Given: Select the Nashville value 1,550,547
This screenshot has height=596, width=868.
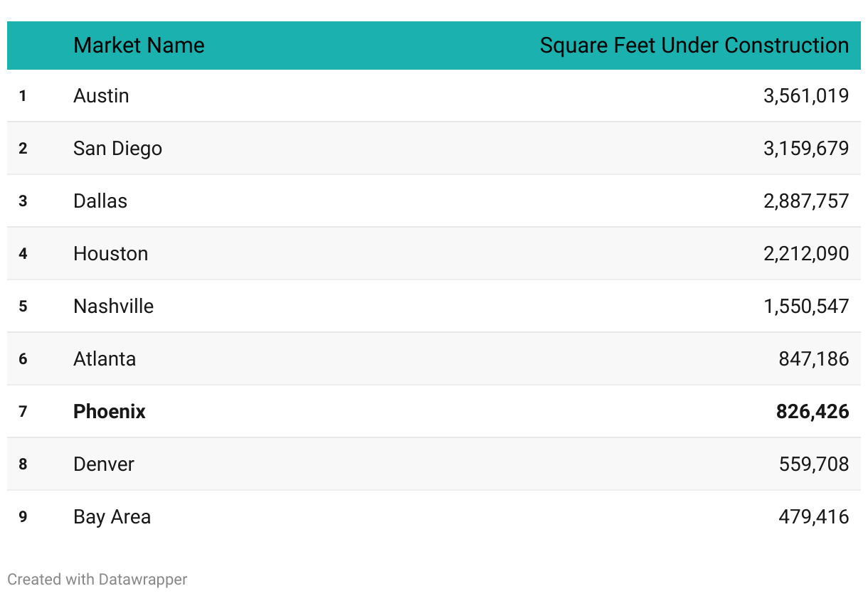Looking at the screenshot, I should pos(806,307).
